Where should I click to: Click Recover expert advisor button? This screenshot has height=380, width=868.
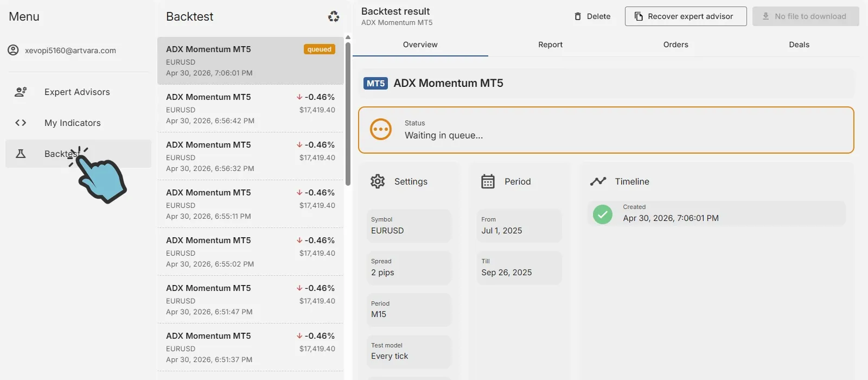pos(686,16)
